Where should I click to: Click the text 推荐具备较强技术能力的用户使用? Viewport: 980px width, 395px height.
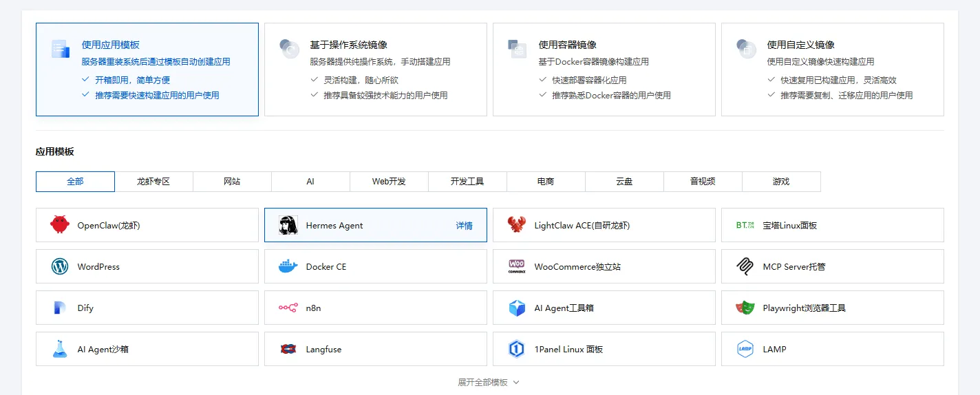click(x=385, y=95)
